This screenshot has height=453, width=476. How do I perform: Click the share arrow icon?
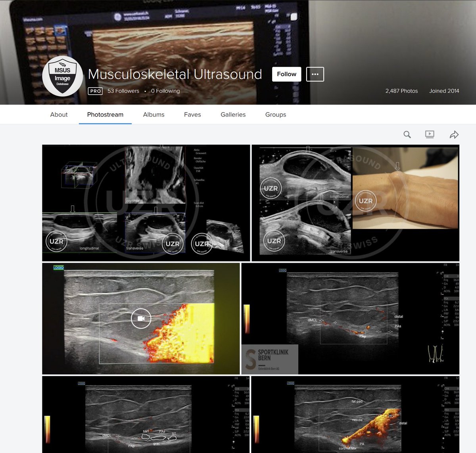click(454, 135)
